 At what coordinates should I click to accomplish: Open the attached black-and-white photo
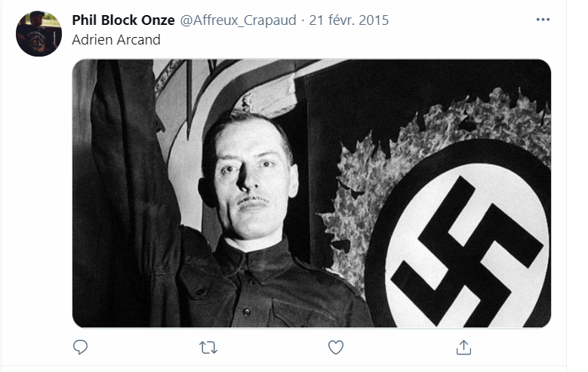tap(312, 193)
